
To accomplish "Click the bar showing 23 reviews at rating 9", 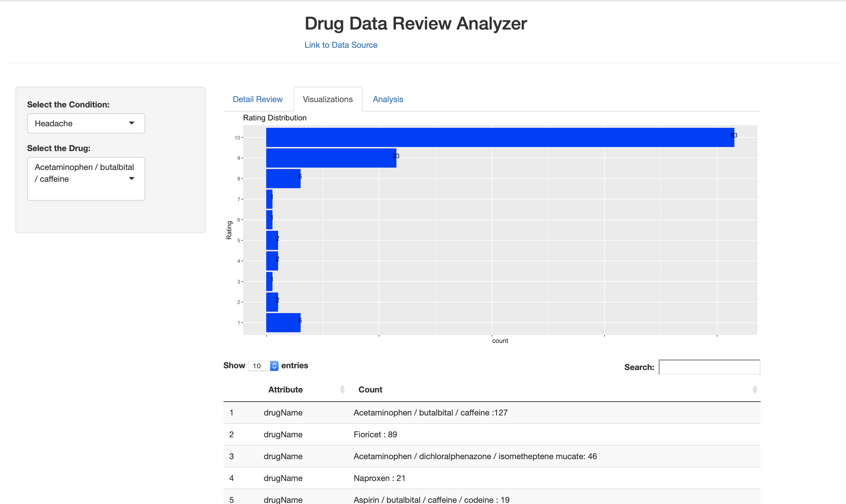I will (331, 158).
